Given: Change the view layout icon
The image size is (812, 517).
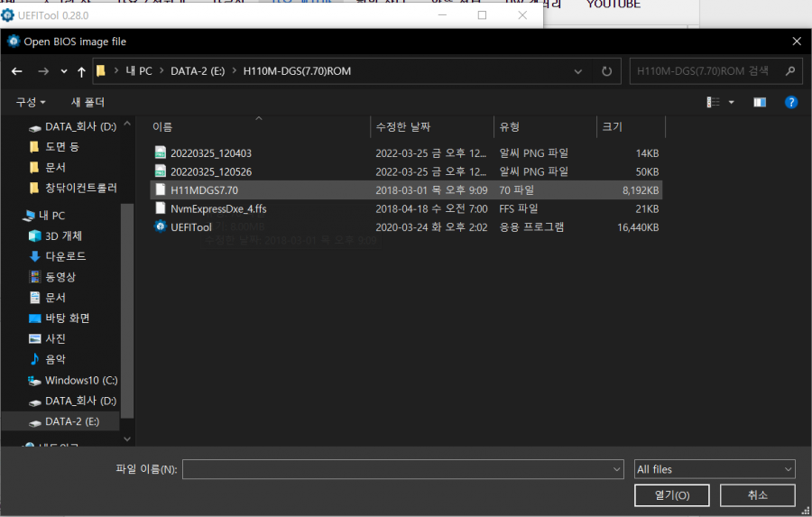Looking at the screenshot, I should [713, 102].
